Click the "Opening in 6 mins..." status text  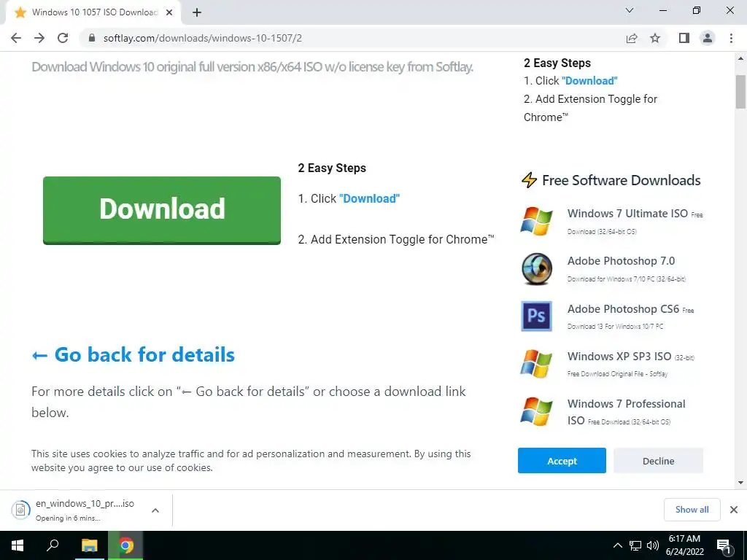pos(68,518)
